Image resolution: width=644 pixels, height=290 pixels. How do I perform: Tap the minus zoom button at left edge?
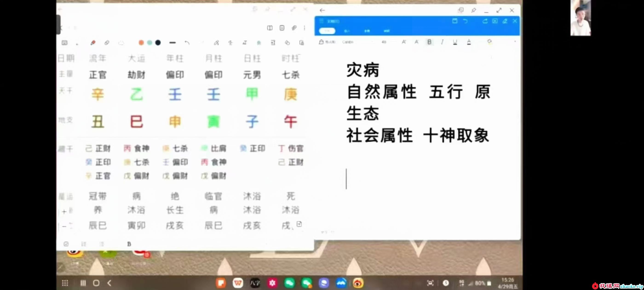pyautogui.click(x=64, y=226)
